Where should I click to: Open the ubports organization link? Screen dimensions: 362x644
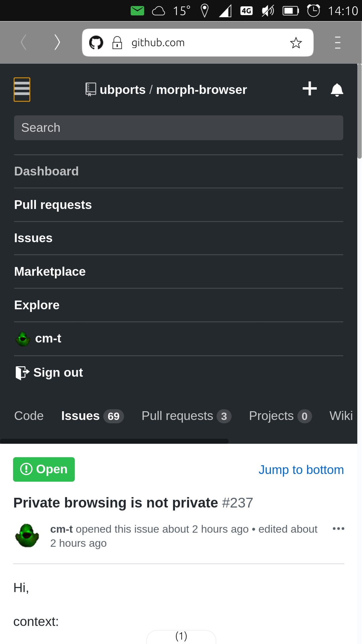[122, 89]
